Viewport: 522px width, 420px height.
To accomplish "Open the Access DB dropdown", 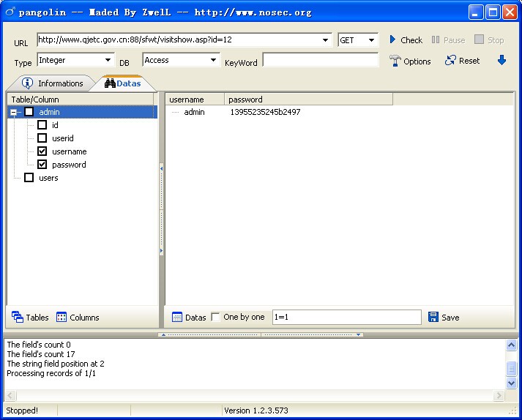I will 213,60.
